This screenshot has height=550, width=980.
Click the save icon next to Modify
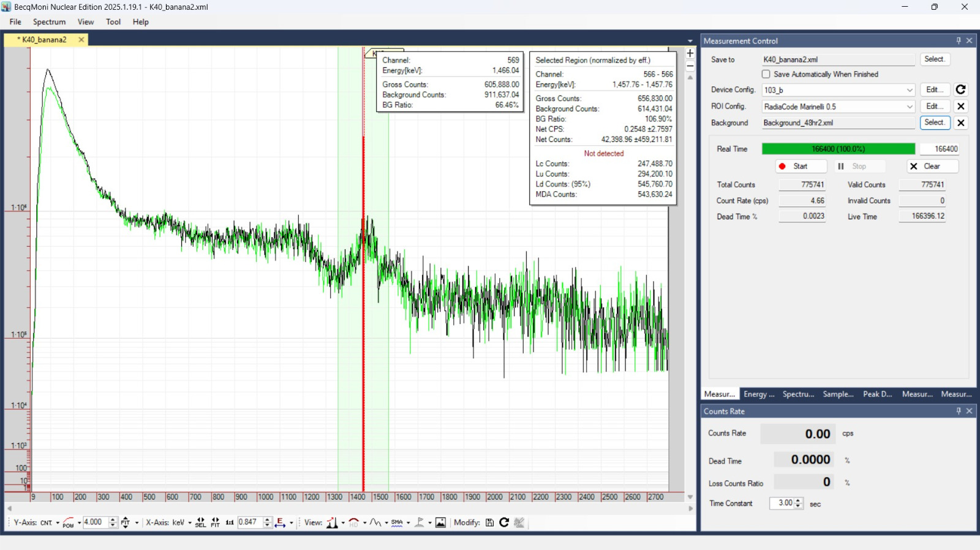(489, 522)
